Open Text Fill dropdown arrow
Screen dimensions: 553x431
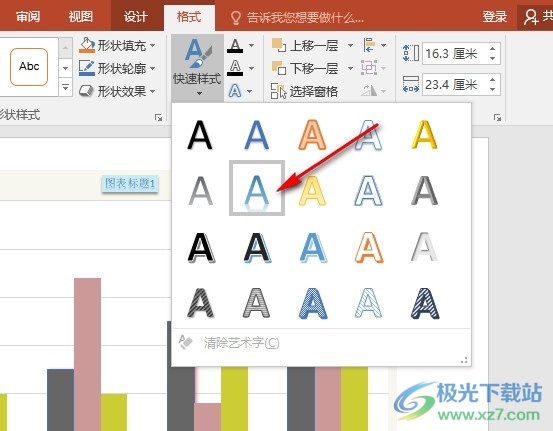[x=251, y=45]
